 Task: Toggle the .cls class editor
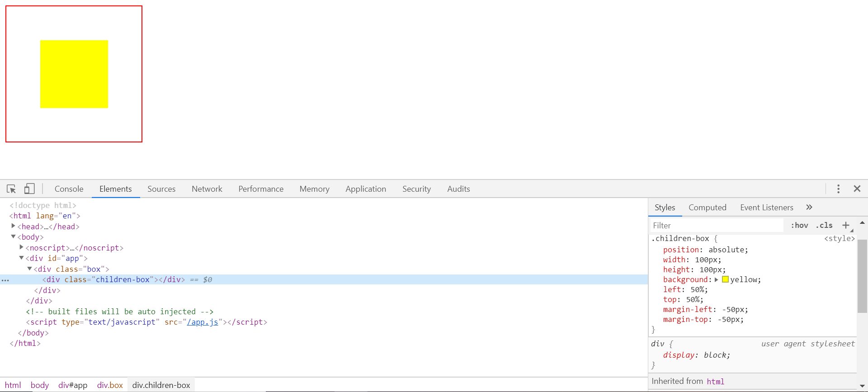(x=824, y=225)
